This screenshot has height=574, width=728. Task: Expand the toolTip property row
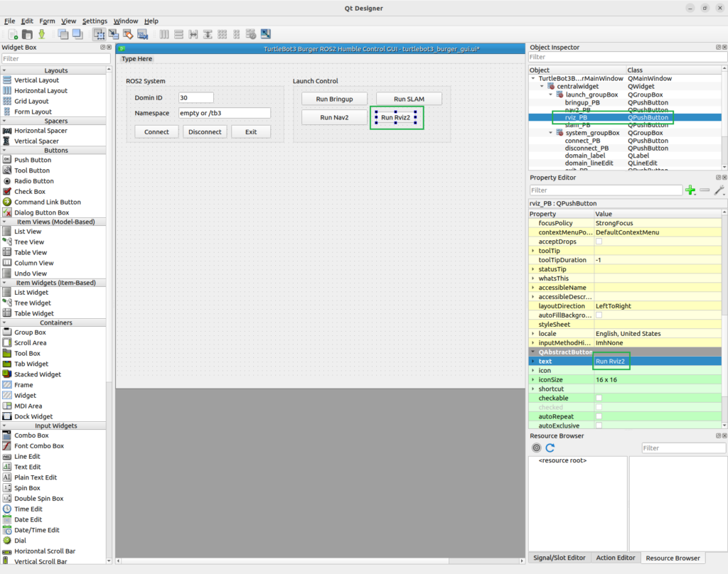(533, 251)
